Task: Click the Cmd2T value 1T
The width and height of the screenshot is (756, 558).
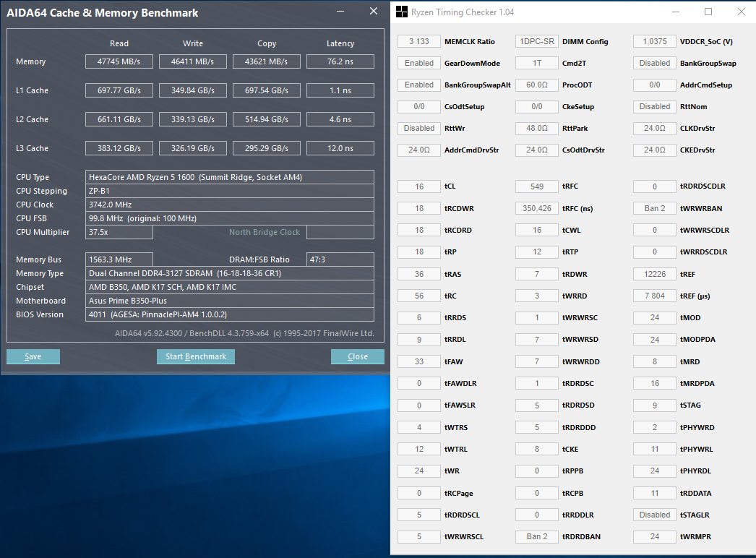Action: (536, 63)
